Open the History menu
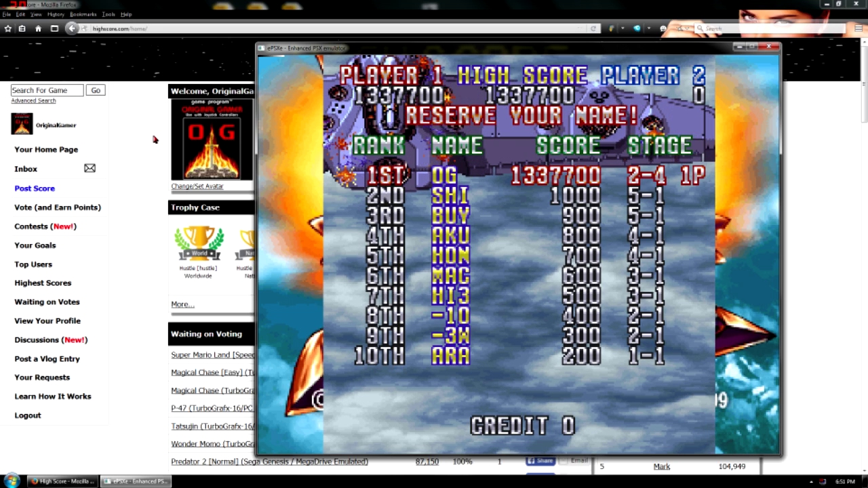Screen dimensions: 868x488 tap(56, 14)
